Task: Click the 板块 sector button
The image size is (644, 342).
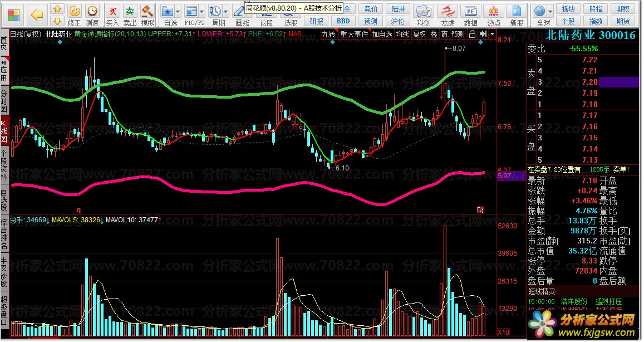Action: pyautogui.click(x=568, y=9)
